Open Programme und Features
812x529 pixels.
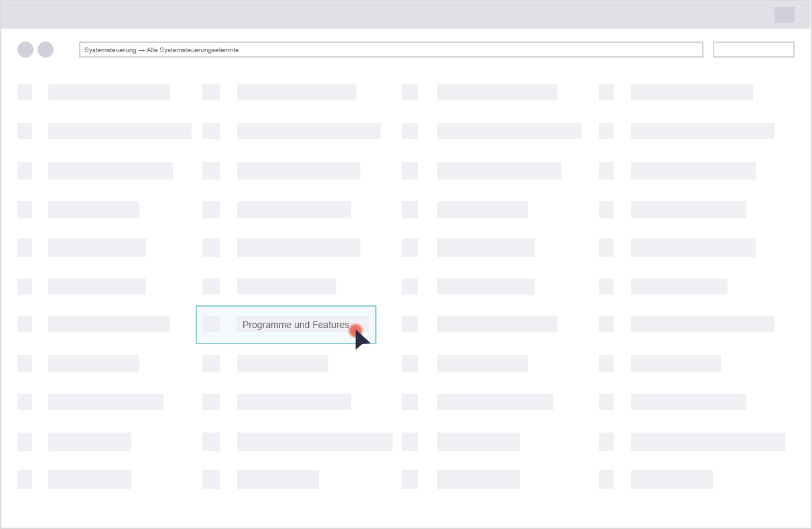[295, 325]
